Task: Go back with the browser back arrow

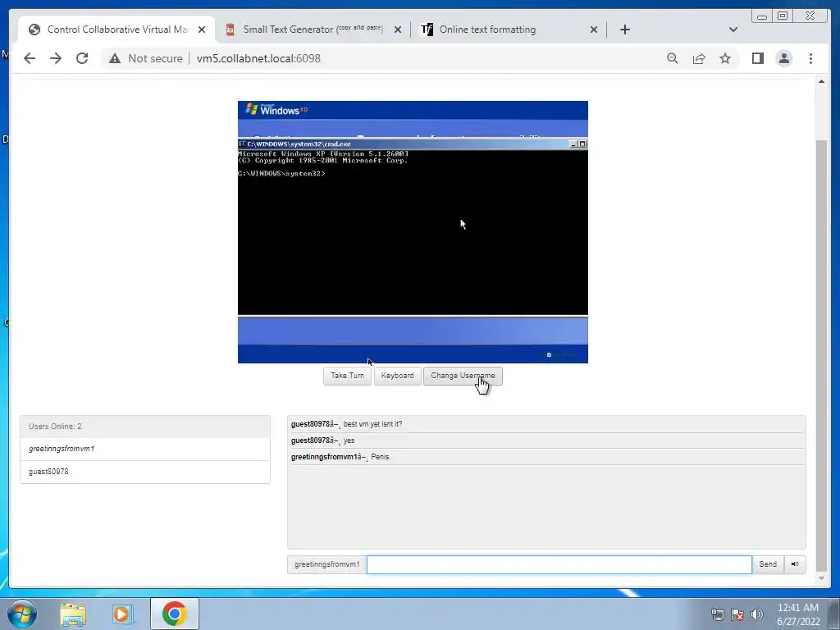Action: pyautogui.click(x=30, y=58)
